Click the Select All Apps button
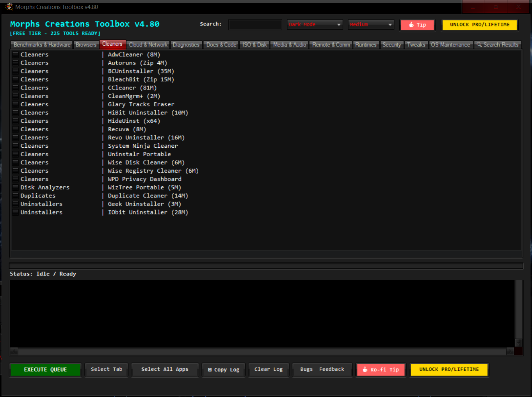 165,369
